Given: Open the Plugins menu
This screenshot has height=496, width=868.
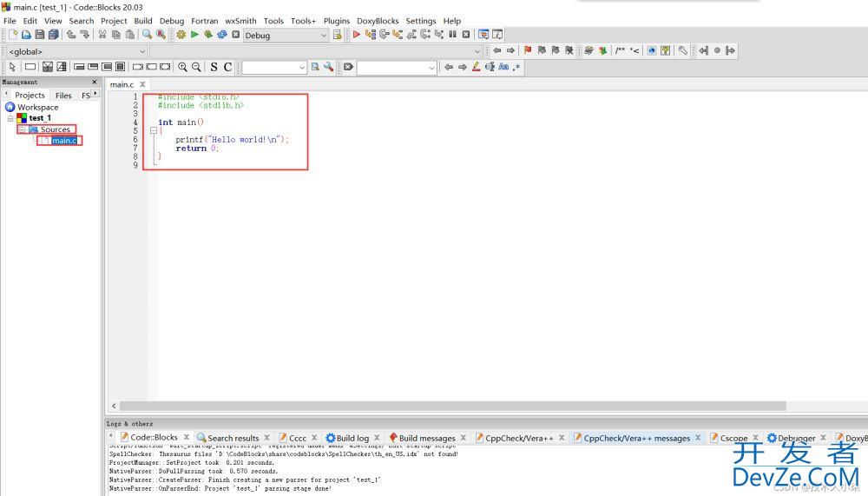Looking at the screenshot, I should tap(337, 21).
